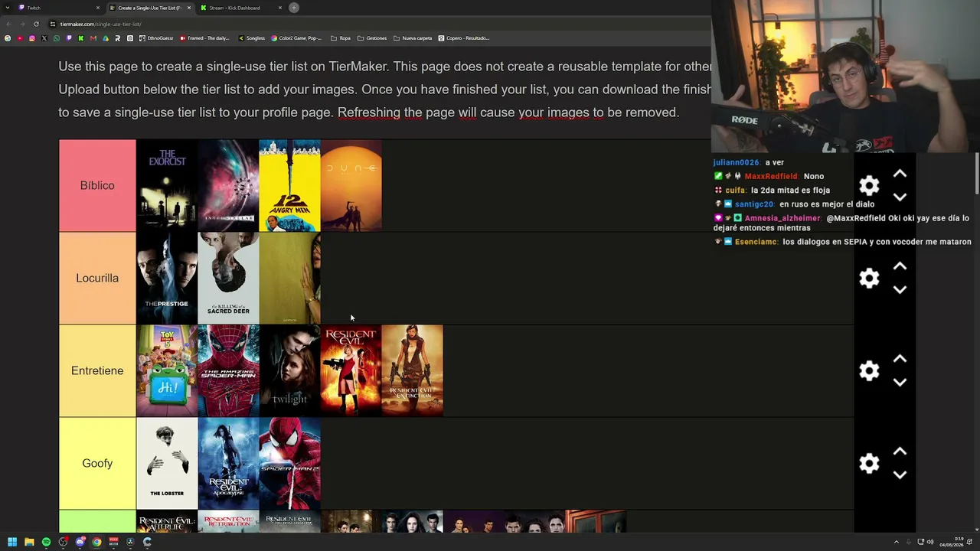
Task: Pick the Resident Evil Apocalypse poster
Action: (228, 464)
